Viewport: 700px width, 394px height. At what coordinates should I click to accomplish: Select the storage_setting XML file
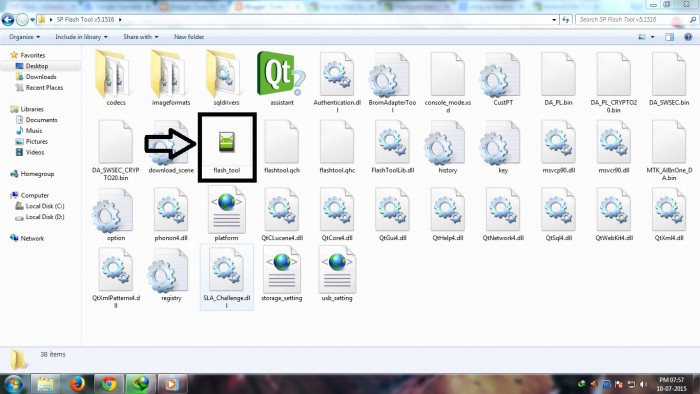(282, 275)
